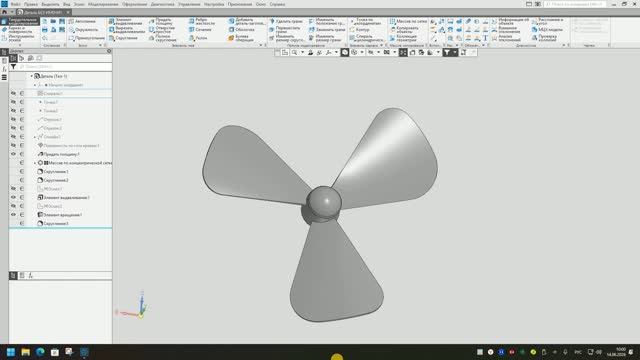The height and width of the screenshot is (360, 640).
Task: Start the Полное скругление command
Action: coord(162,38)
